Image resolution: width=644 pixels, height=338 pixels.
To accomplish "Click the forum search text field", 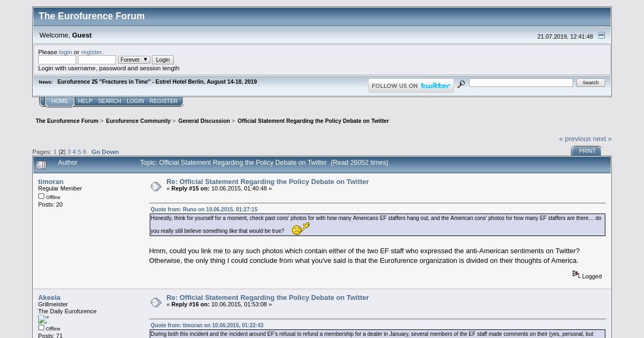I will [x=521, y=82].
